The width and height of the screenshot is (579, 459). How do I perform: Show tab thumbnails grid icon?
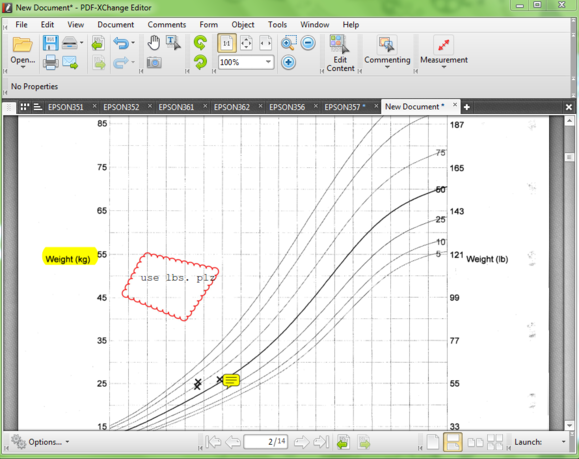[x=25, y=107]
